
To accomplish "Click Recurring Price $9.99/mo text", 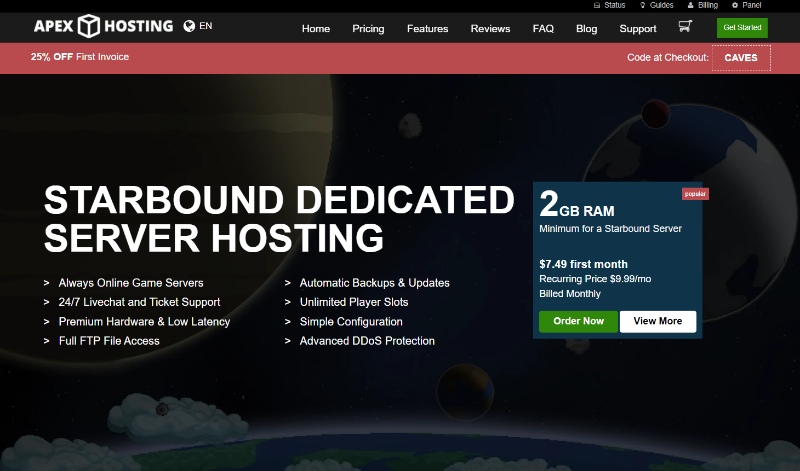I will coord(595,279).
